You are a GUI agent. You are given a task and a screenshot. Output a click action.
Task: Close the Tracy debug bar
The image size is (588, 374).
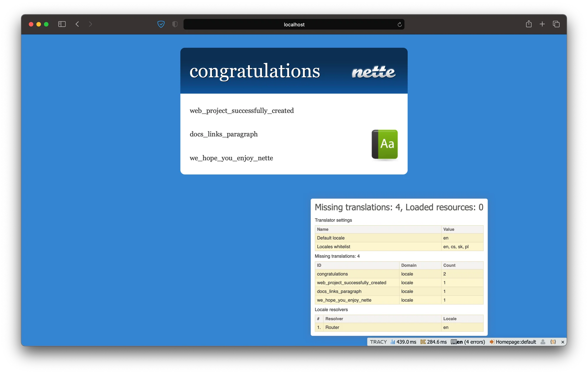coord(563,342)
